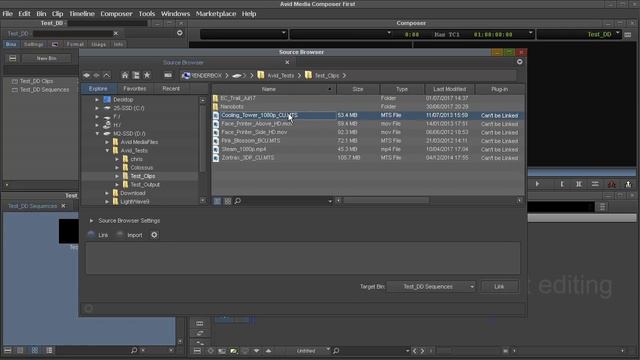The image size is (640, 360).
Task: Switch file list to text view
Action: point(217,201)
